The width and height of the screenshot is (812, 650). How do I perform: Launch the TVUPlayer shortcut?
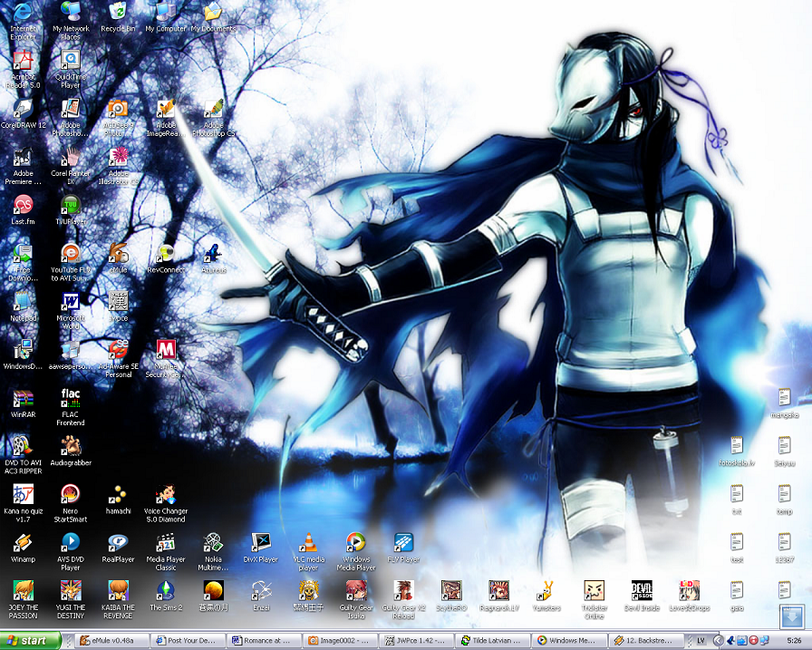pyautogui.click(x=71, y=205)
